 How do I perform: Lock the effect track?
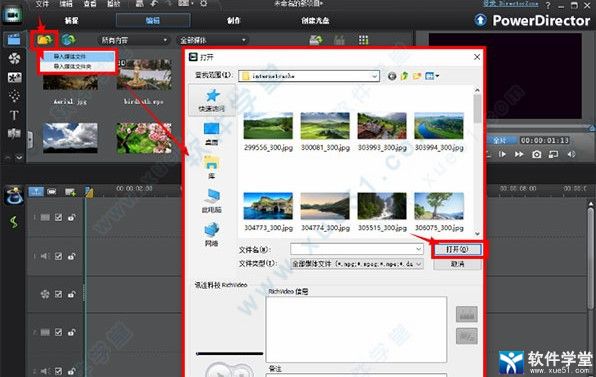(x=71, y=294)
